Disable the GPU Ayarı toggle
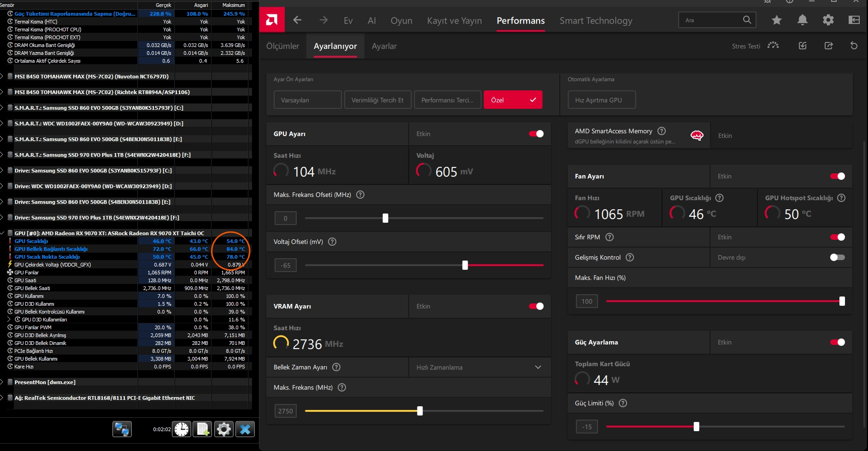868x451 pixels. [x=536, y=134]
